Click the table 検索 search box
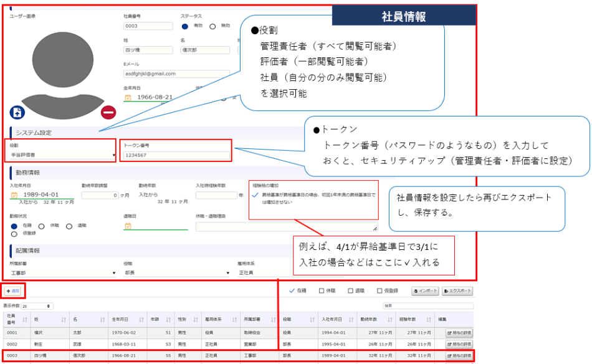592x364 pixels. [x=427, y=306]
